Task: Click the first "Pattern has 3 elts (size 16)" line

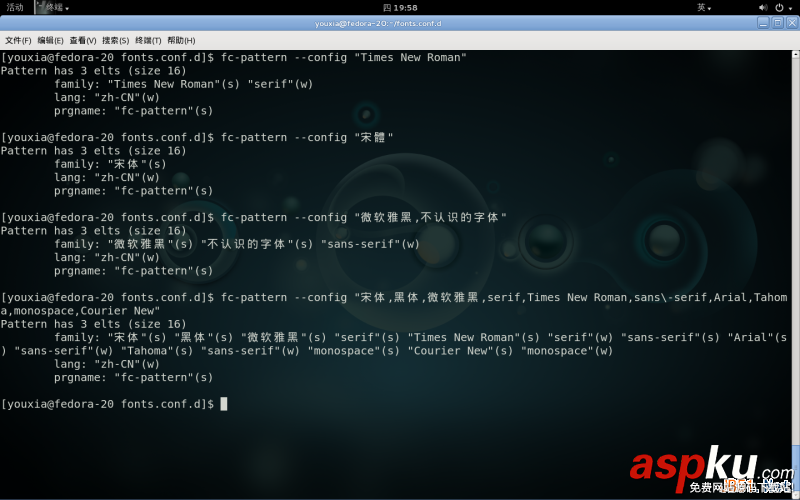Action: coord(93,71)
